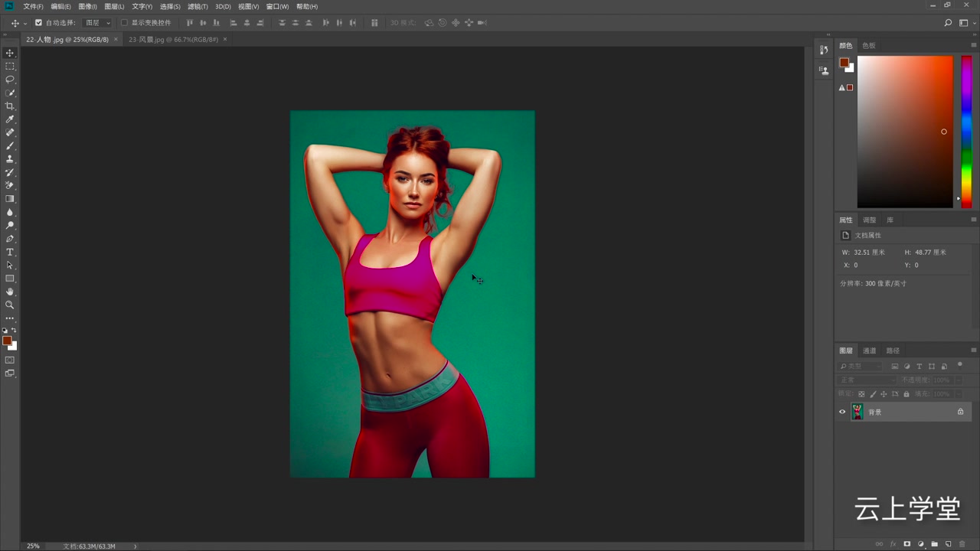Toggle type layer filter T icon
The image size is (980, 551).
point(920,367)
